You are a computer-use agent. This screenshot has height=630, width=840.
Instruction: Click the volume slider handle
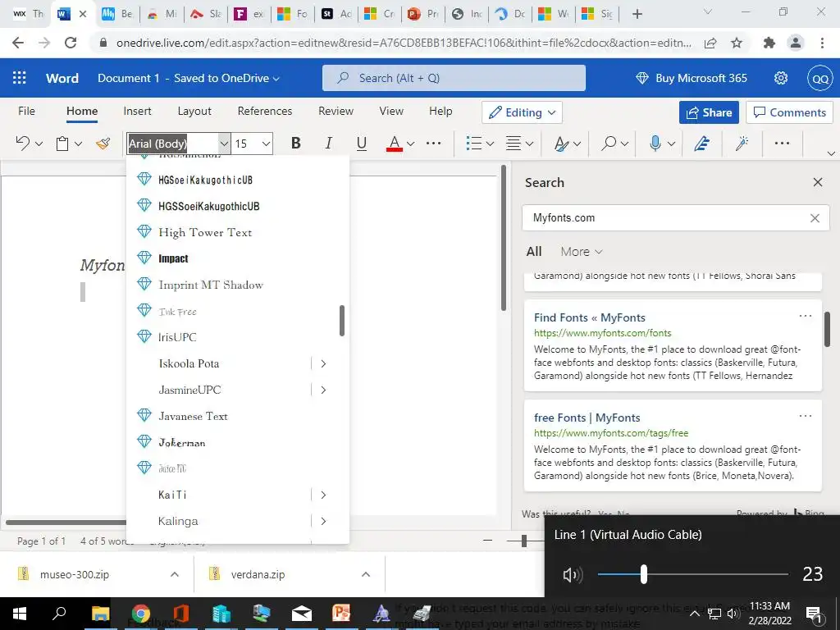click(x=644, y=574)
